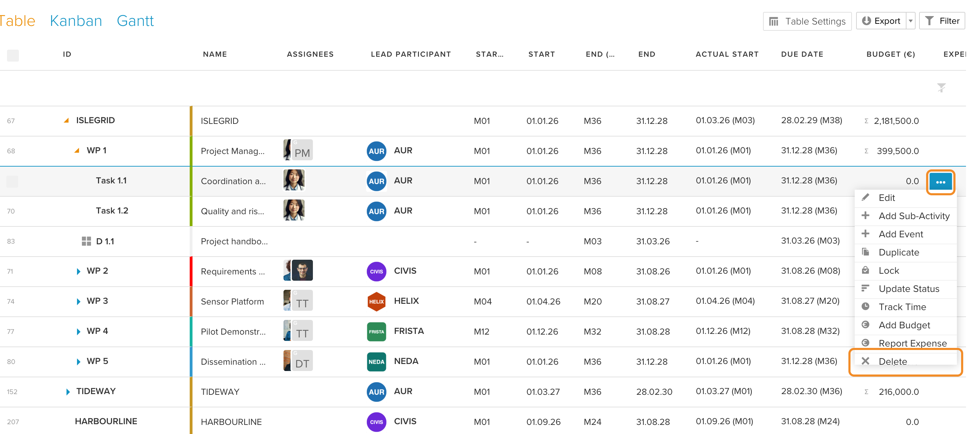Viewport: 980px width, 434px height.
Task: Switch to the Kanban view tab
Action: click(76, 21)
